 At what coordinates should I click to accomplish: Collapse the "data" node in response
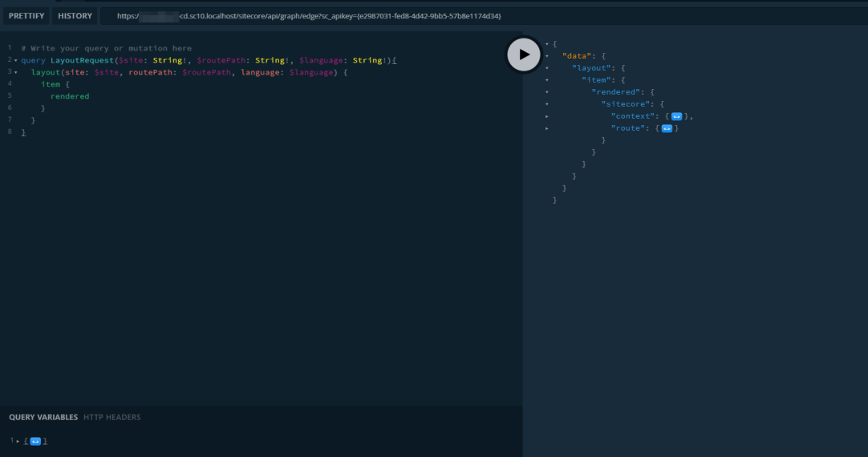point(546,56)
